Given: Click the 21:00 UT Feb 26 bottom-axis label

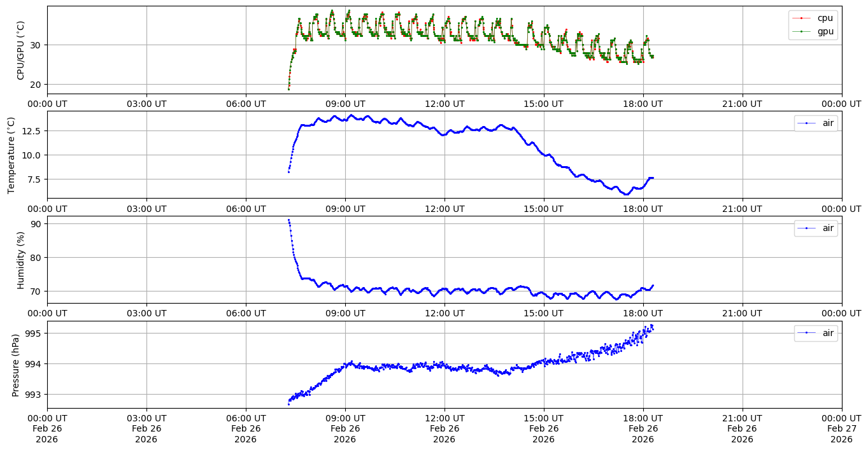Looking at the screenshot, I should point(742,428).
